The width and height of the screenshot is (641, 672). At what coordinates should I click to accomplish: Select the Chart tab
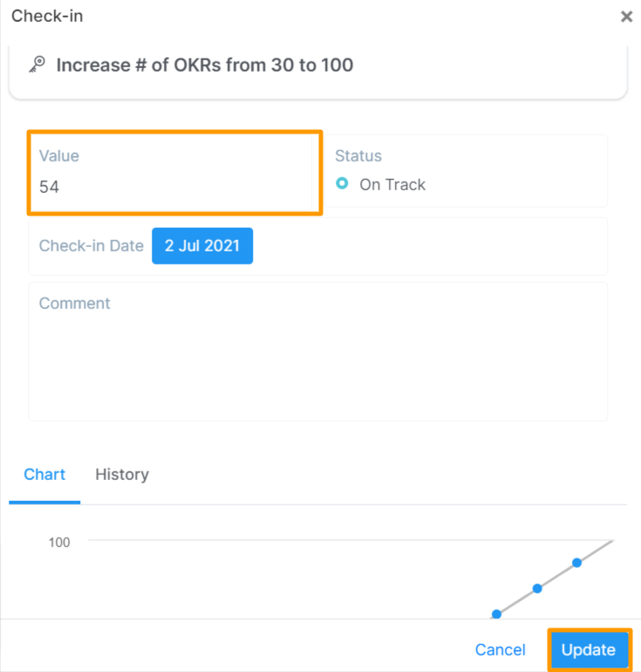pyautogui.click(x=44, y=475)
